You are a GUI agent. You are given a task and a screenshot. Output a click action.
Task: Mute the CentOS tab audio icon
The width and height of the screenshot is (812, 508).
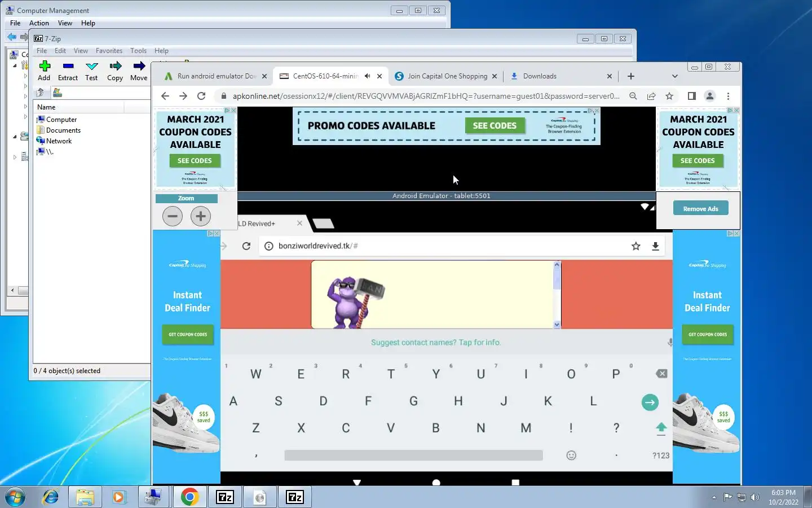coord(368,76)
